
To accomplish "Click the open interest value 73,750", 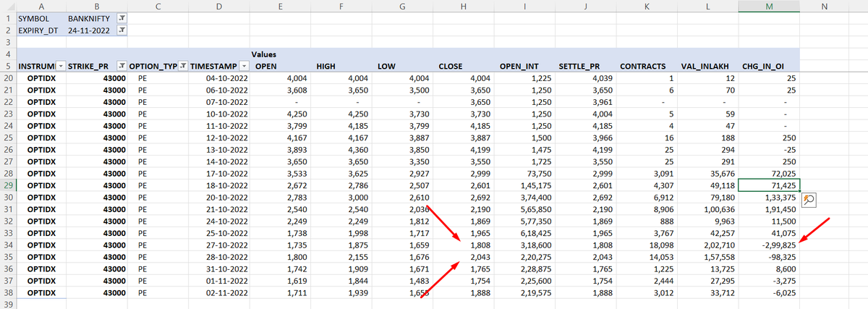I will [539, 174].
